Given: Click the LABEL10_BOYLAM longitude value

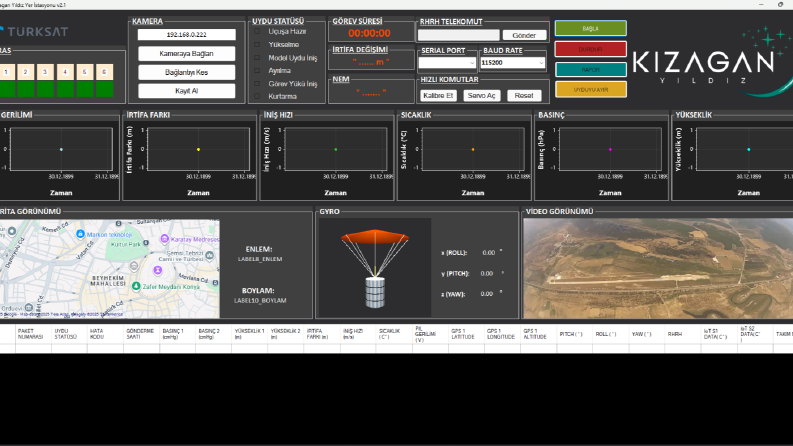Looking at the screenshot, I should point(260,300).
